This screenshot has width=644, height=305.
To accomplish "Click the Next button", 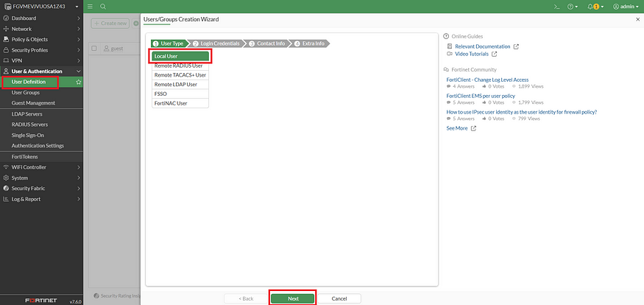I will point(293,299).
